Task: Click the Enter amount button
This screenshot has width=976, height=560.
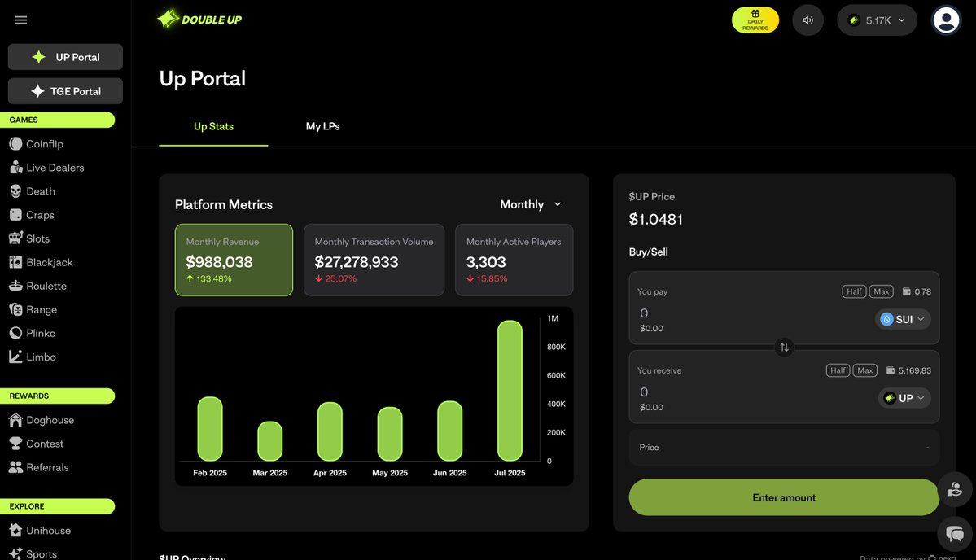Action: coord(784,497)
